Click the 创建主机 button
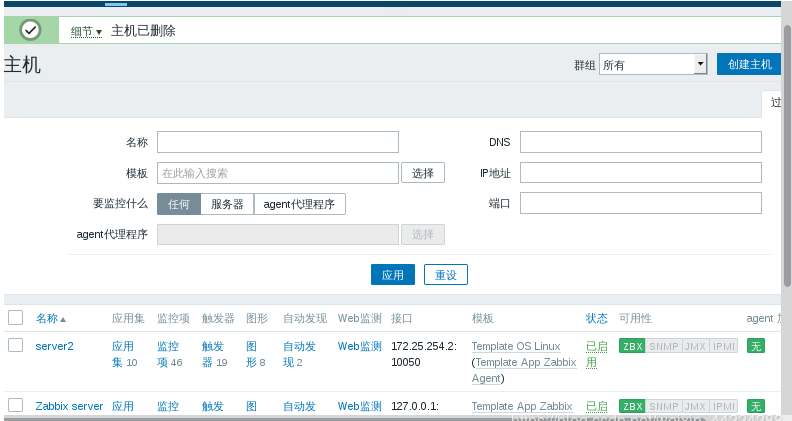 tap(749, 64)
